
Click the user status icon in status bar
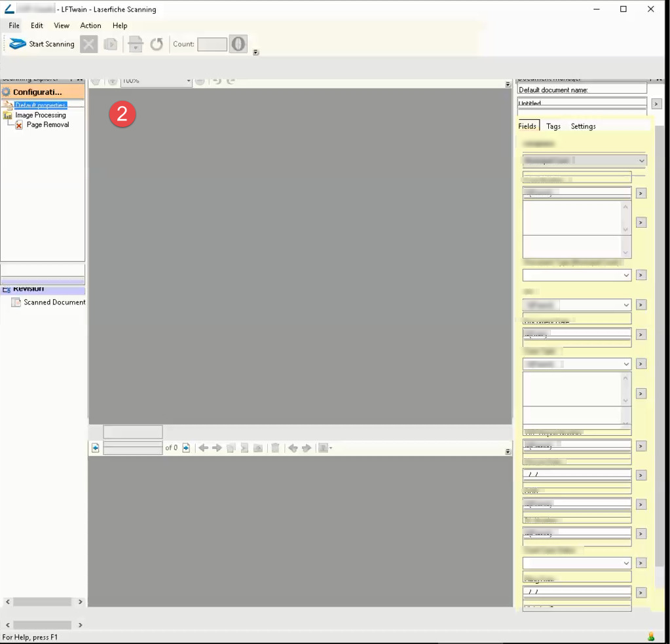[x=650, y=637]
